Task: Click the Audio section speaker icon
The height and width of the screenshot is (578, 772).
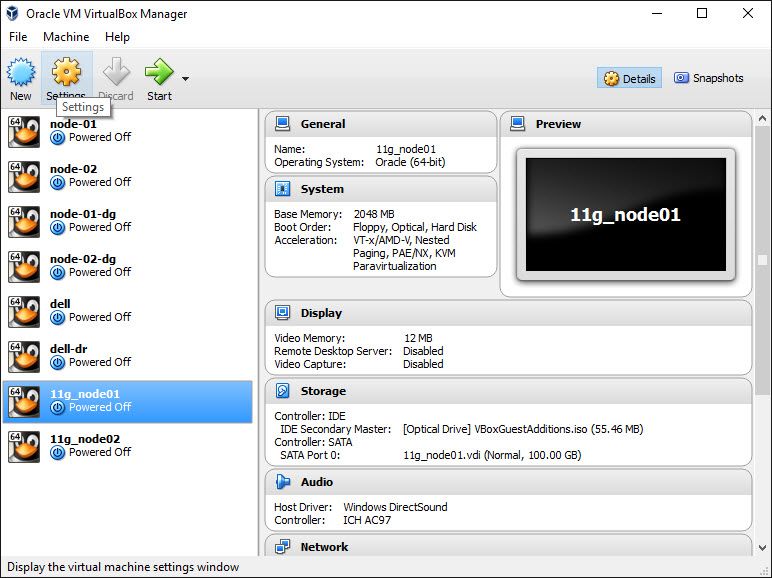Action: point(282,482)
